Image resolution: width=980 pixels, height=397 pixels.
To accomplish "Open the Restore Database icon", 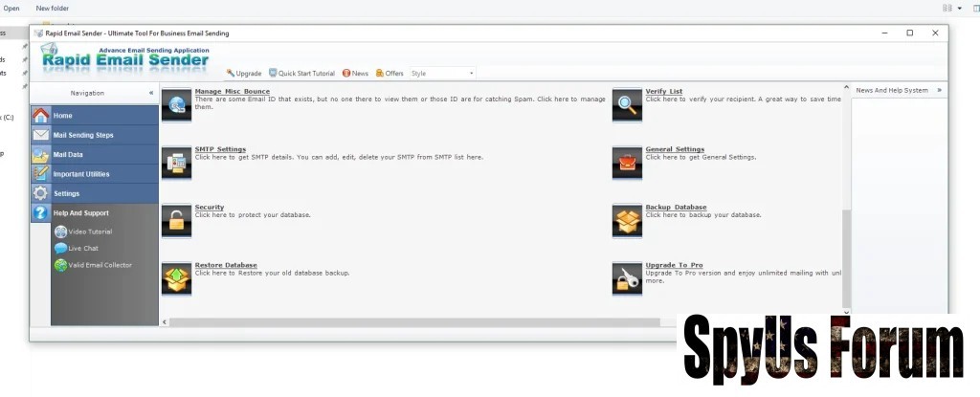I will click(x=176, y=278).
